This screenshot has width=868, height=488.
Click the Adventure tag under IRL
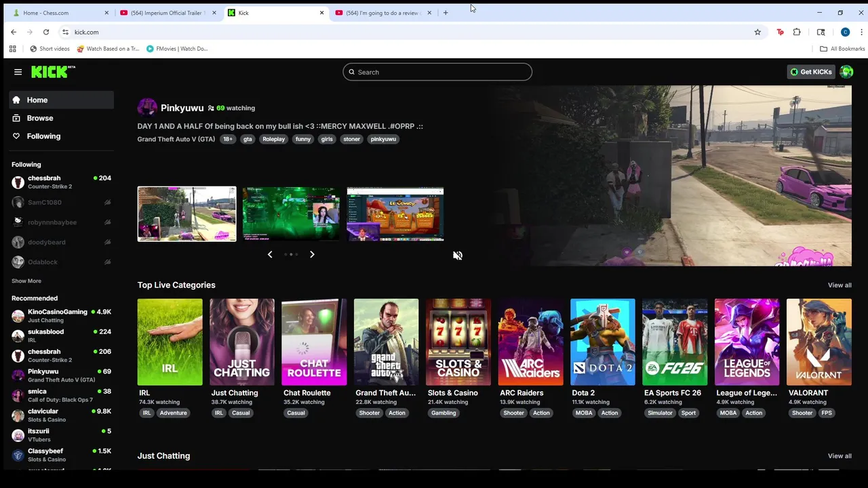[173, 413]
